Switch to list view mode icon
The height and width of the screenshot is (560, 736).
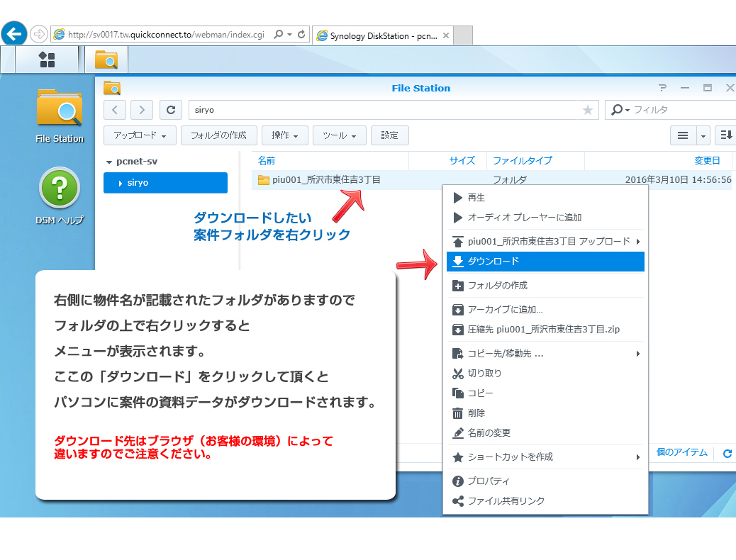click(682, 135)
